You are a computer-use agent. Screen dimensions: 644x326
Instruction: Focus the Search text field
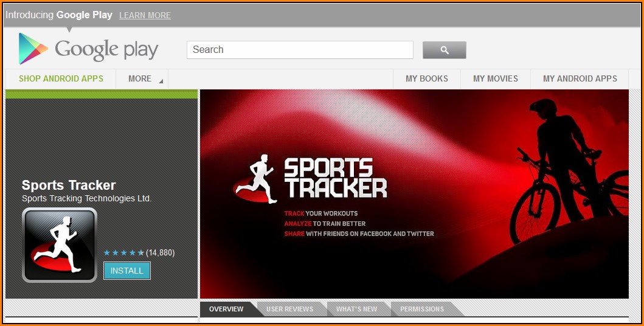[300, 50]
